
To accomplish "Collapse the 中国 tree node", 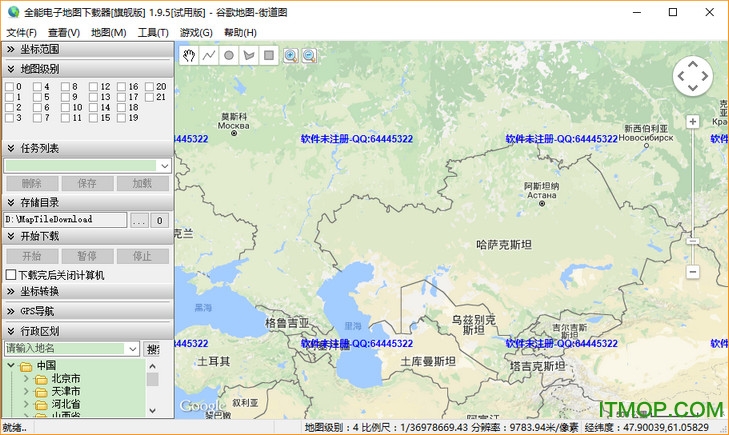I will pyautogui.click(x=11, y=366).
